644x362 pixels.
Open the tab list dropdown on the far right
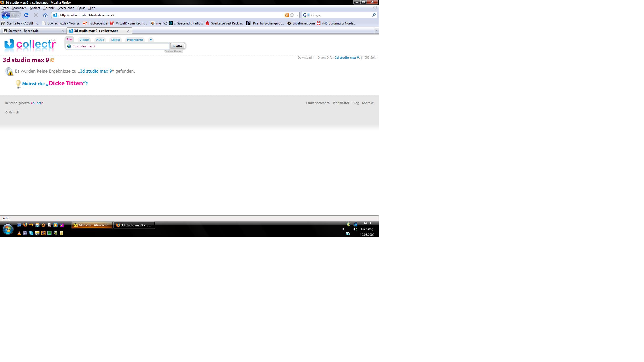[376, 31]
